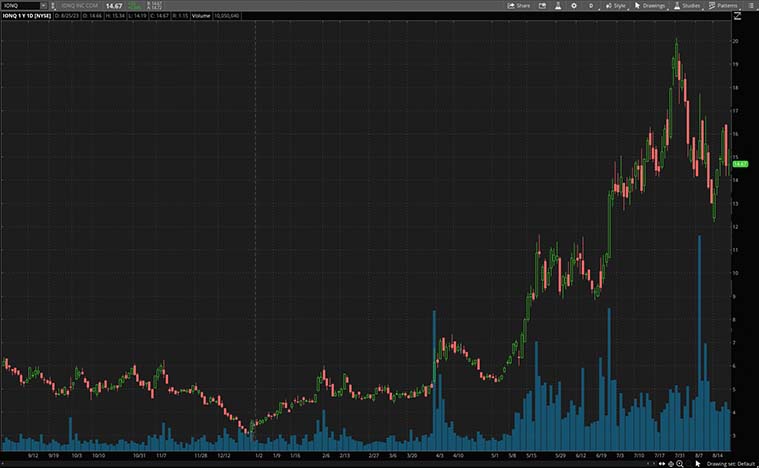Select the pointer cursor tool at bottom
759x468 pixels.
pos(698,464)
